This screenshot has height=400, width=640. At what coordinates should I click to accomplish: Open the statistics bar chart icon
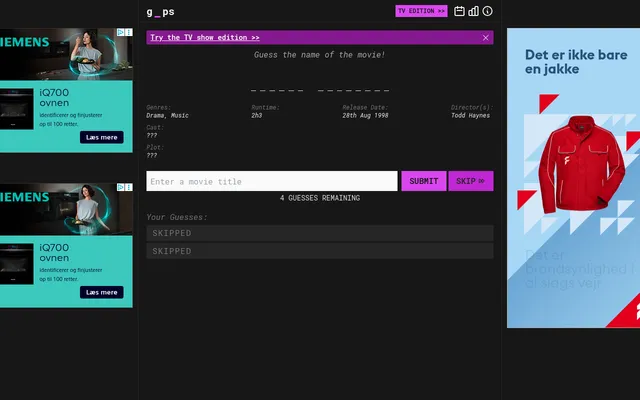(x=473, y=11)
